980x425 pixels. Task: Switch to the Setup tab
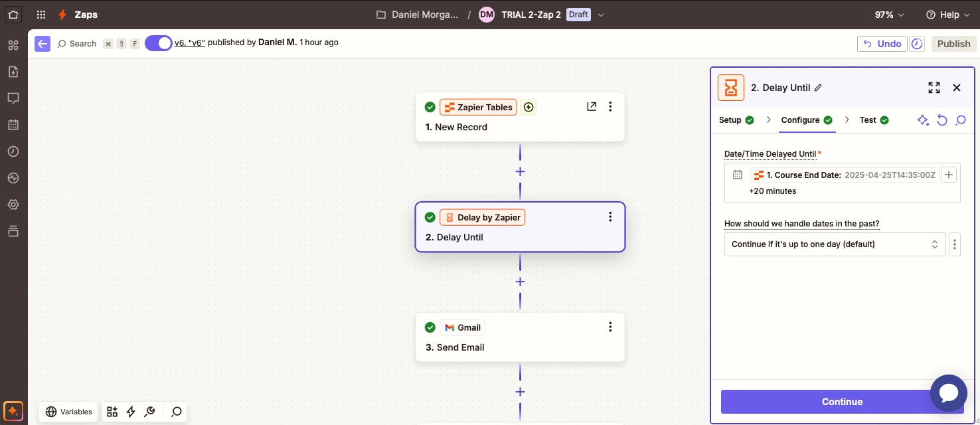(x=736, y=120)
